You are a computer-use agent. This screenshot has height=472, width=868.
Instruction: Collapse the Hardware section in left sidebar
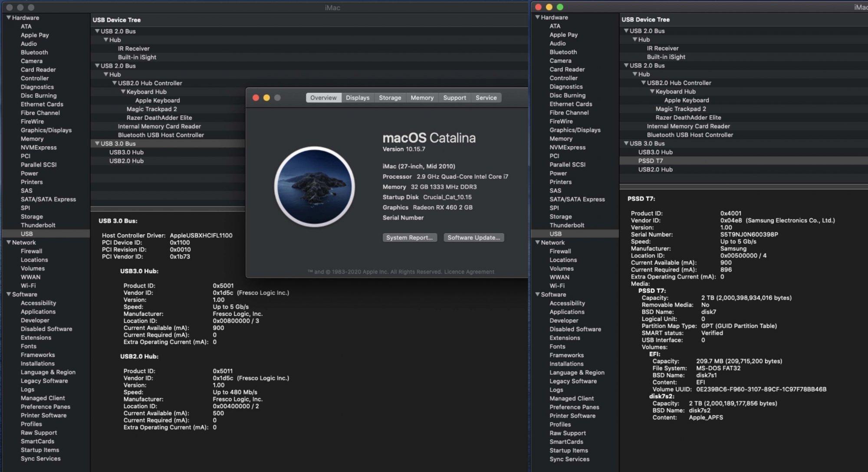coord(8,18)
